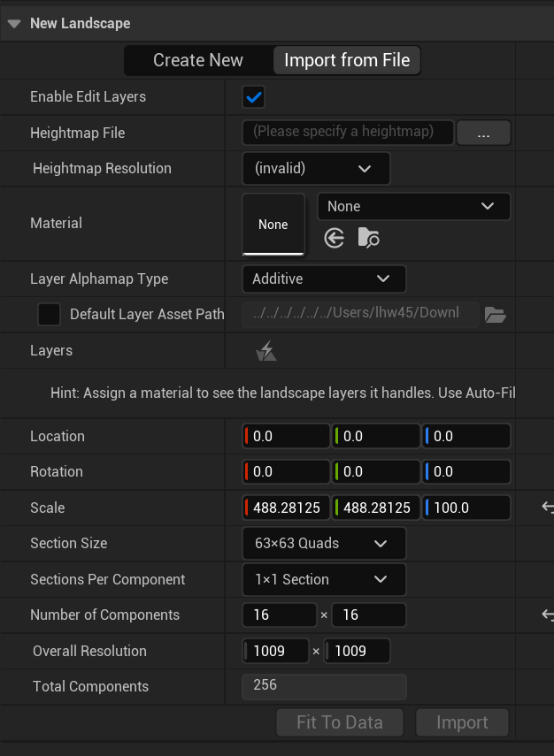Collapse the New Landscape section triangle
Image resolution: width=554 pixels, height=756 pixels.
[x=14, y=24]
